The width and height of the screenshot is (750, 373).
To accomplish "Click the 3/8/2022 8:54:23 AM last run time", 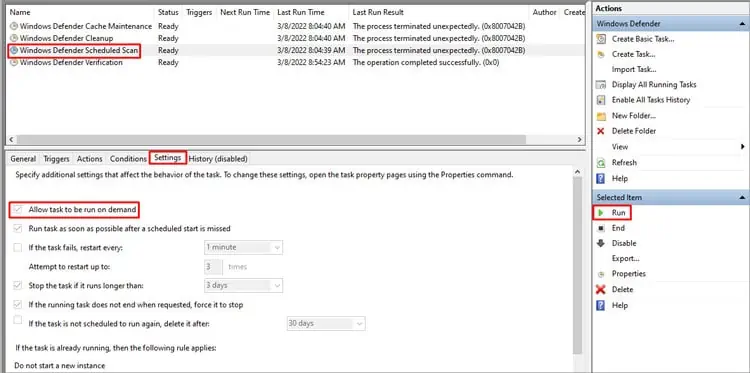I will click(311, 62).
